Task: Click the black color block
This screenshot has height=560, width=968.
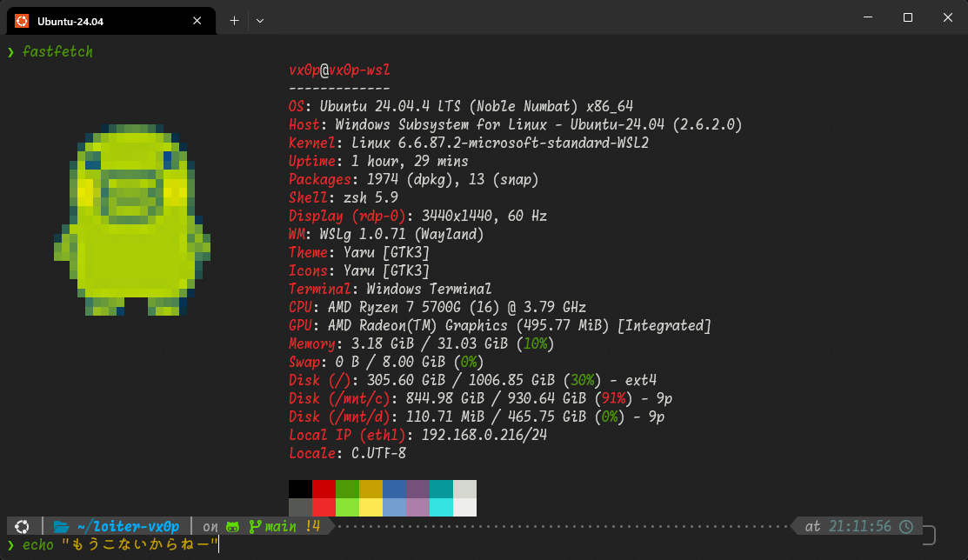Action: click(301, 489)
